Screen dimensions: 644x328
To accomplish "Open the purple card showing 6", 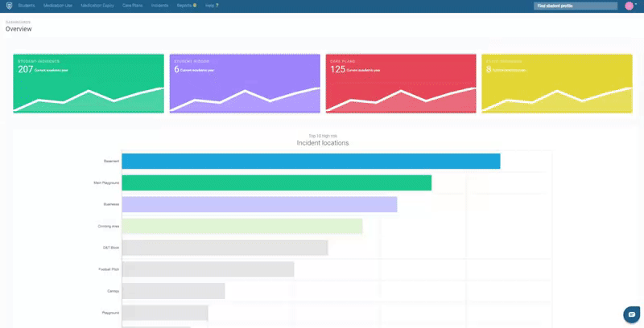I will coord(245,84).
